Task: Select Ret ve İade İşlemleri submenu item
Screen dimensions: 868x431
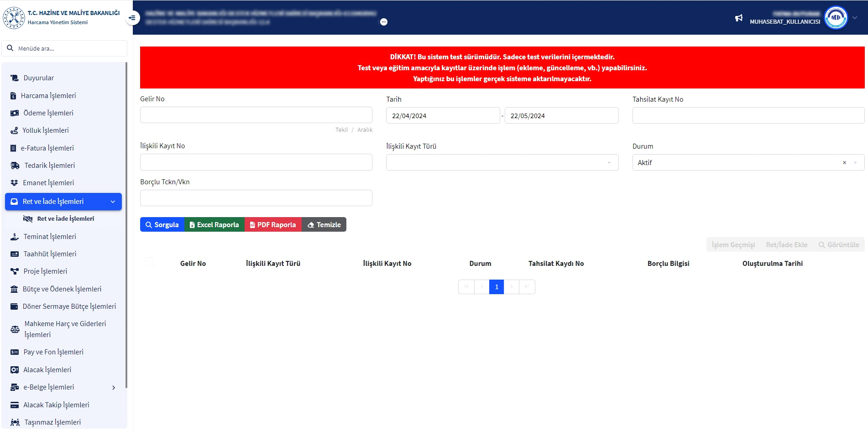Action: pos(65,219)
